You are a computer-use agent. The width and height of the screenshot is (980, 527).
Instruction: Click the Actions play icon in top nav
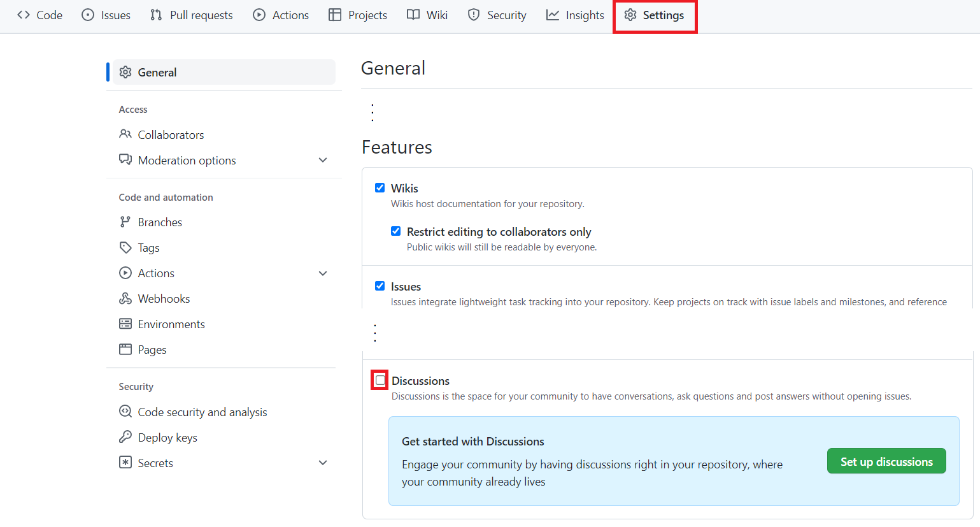point(259,15)
